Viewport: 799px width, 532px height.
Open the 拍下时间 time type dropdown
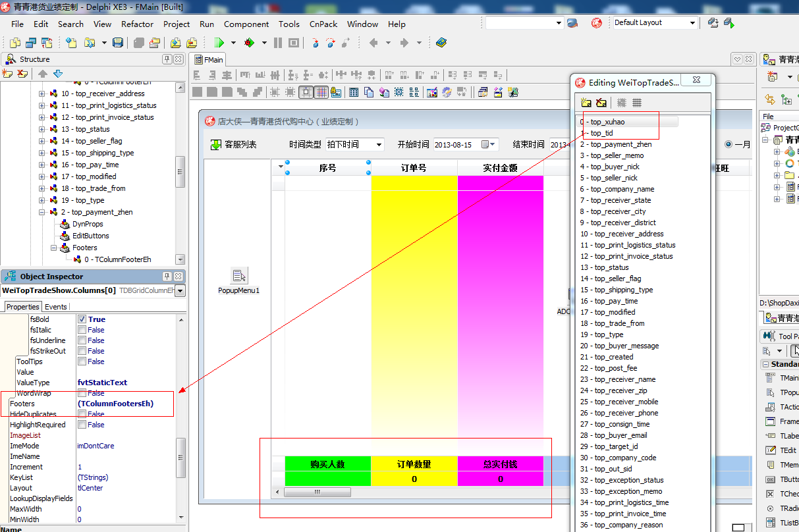379,145
